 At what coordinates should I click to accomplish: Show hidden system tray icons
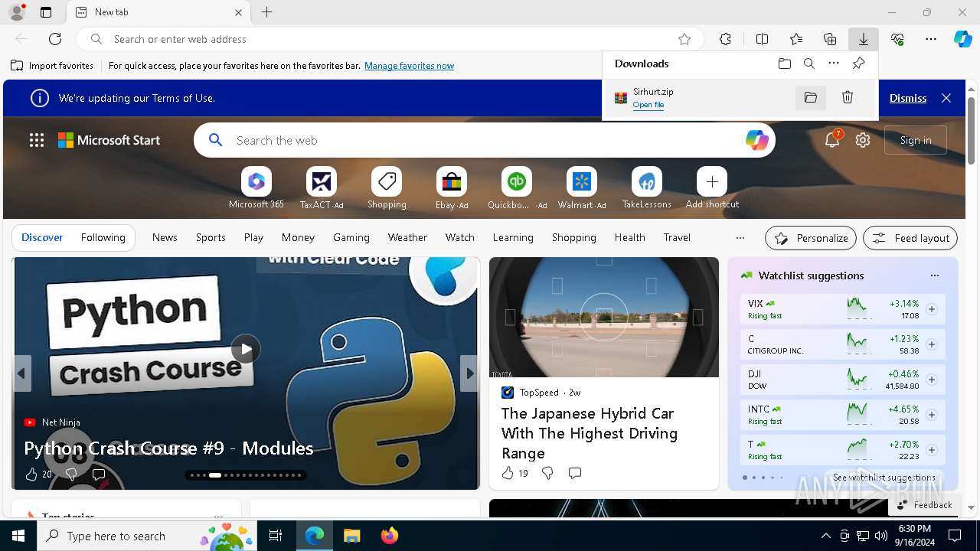825,536
